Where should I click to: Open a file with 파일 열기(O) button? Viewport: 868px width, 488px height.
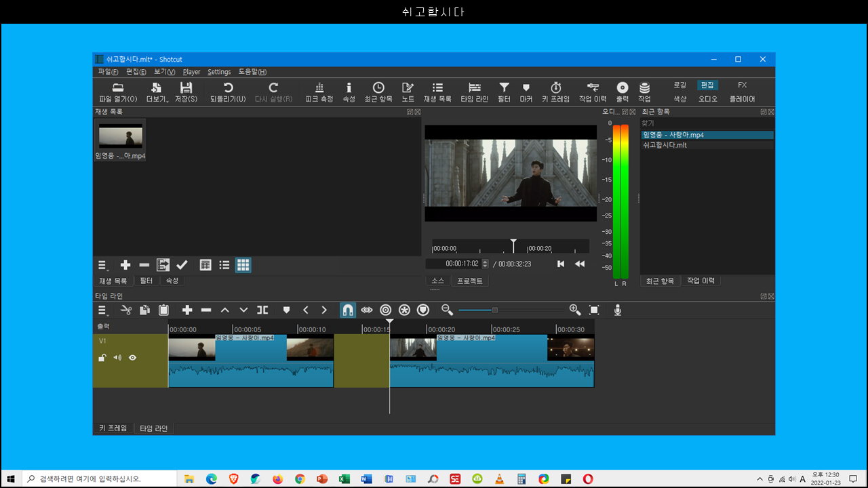118,92
